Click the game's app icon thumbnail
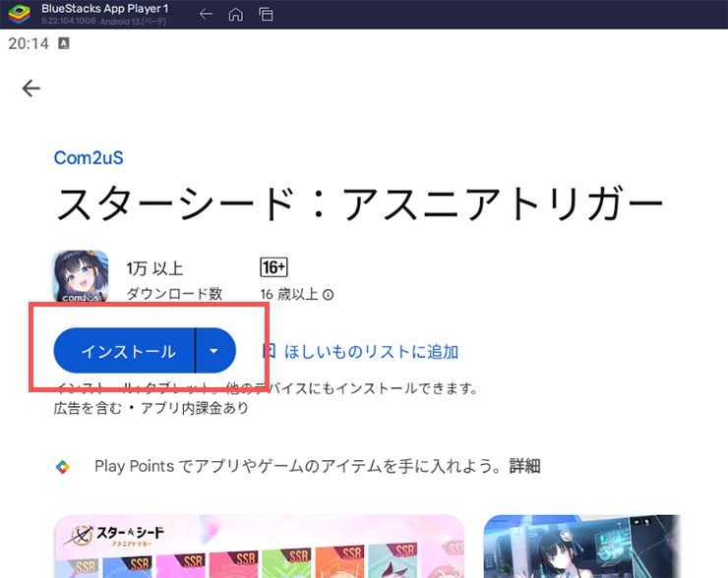Viewport: 728px width, 578px height. tap(81, 276)
